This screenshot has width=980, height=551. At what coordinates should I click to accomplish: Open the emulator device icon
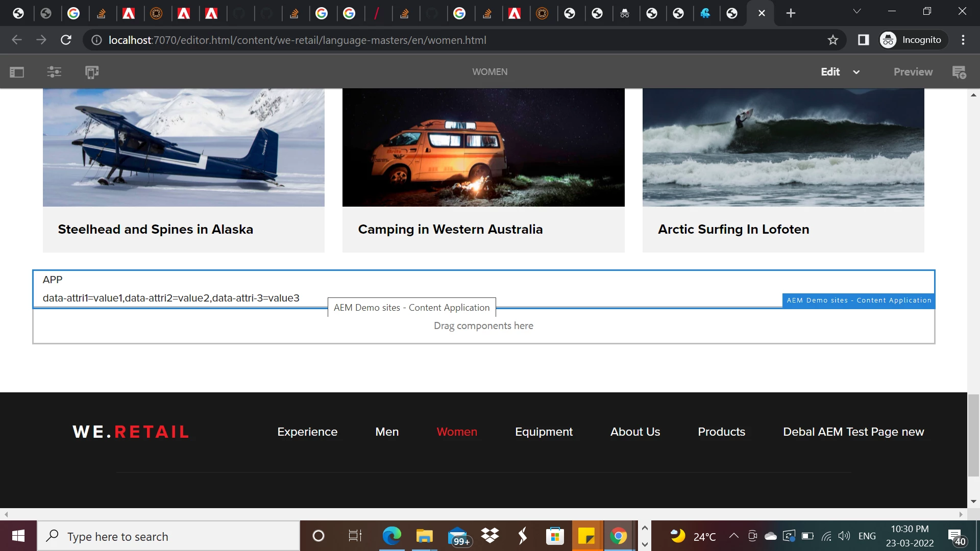click(x=92, y=72)
